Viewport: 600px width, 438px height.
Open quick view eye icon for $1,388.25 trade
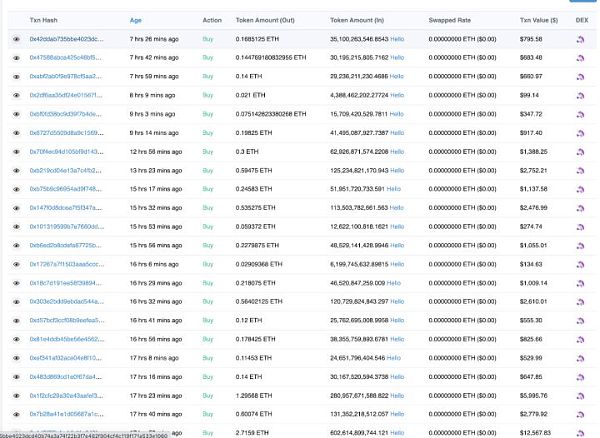click(16, 151)
